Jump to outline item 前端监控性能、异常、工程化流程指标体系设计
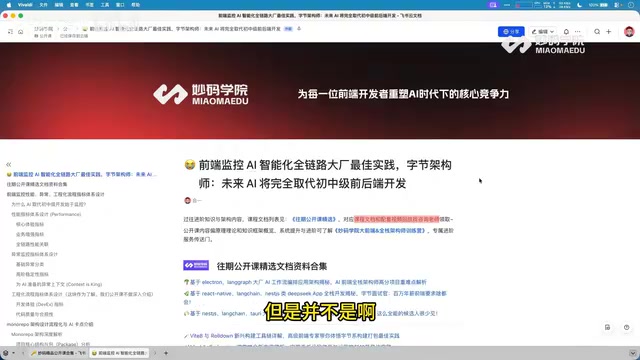Image resolution: width=640 pixels, height=360 pixels. [x=56, y=194]
